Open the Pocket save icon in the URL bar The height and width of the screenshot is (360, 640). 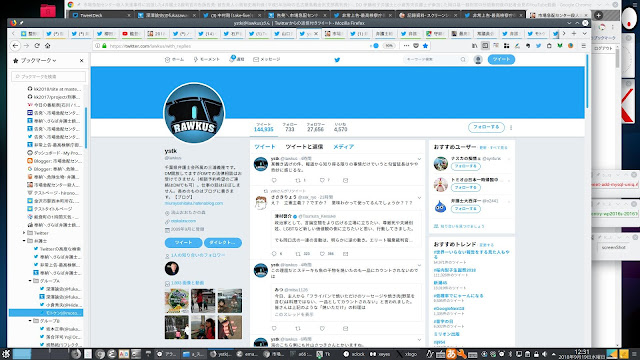(416, 46)
